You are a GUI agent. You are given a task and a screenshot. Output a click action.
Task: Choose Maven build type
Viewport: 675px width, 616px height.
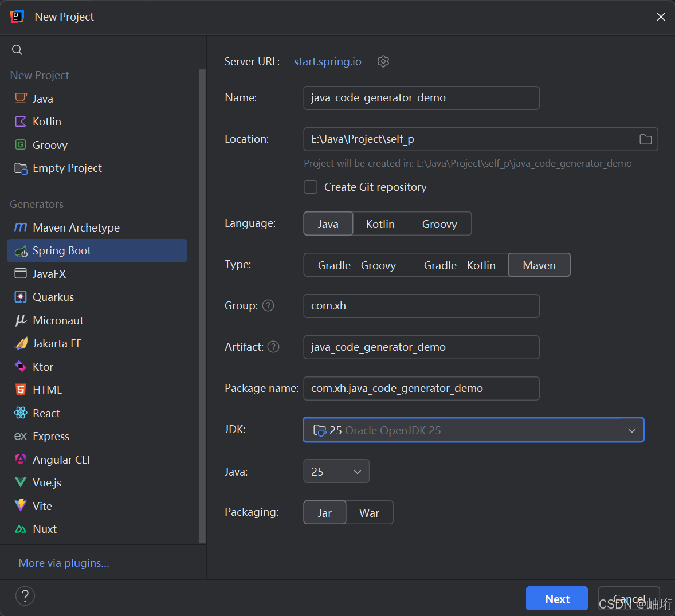click(539, 265)
